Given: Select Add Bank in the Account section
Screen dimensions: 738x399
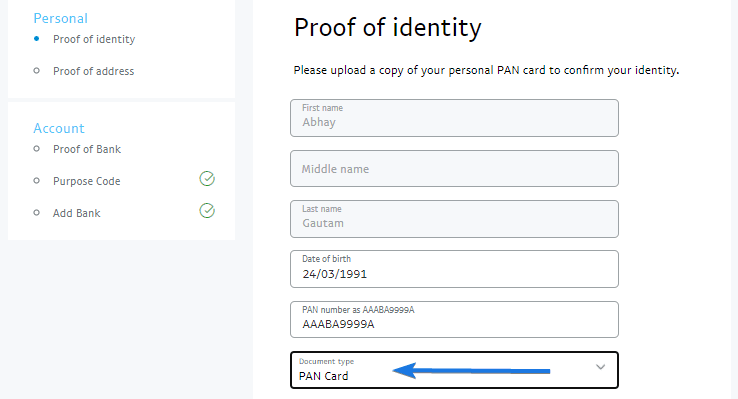Looking at the screenshot, I should point(76,213).
